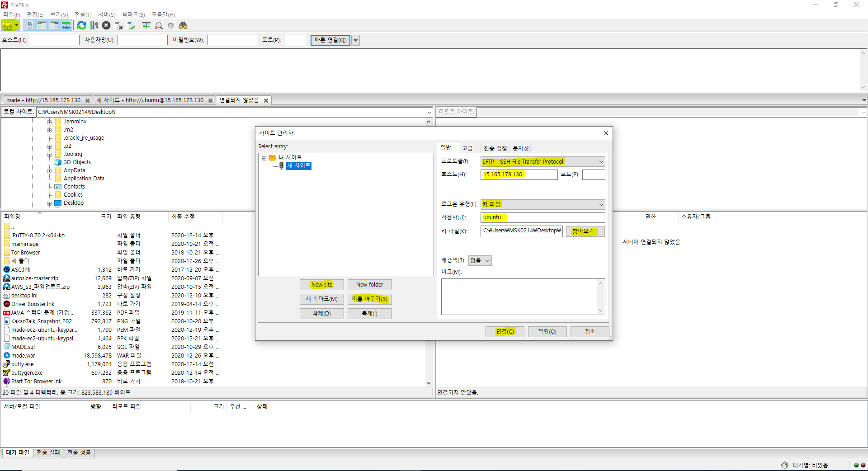The height and width of the screenshot is (471, 868).
Task: Open the 서버(S) menu
Action: pos(107,14)
